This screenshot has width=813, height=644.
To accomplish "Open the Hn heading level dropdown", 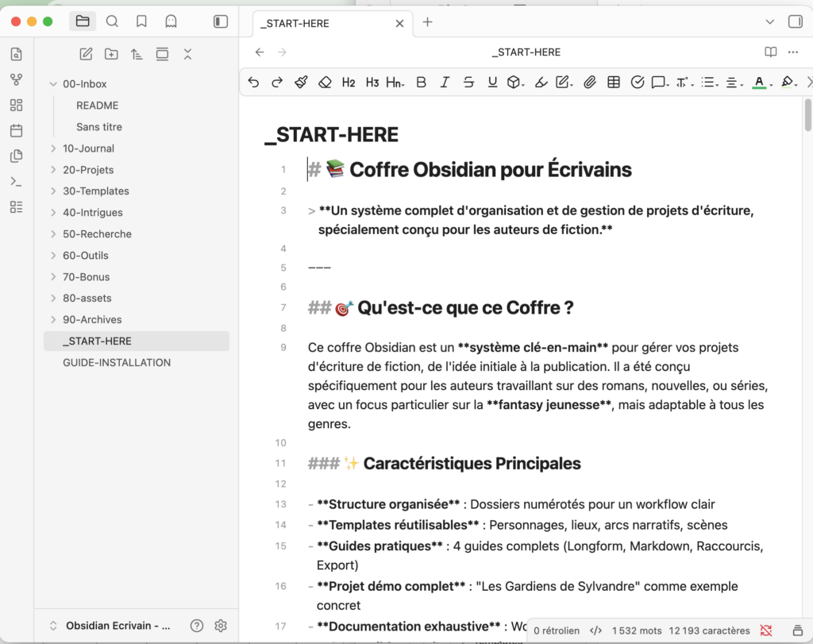I will (395, 82).
